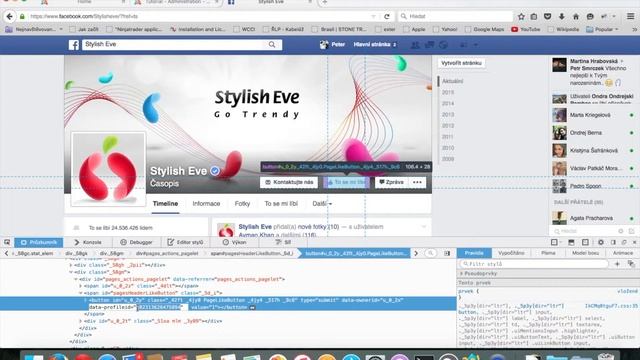Click the Stylish Eve profile picture
Image resolution: width=640 pixels, height=360 pixels.
pyautogui.click(x=108, y=169)
